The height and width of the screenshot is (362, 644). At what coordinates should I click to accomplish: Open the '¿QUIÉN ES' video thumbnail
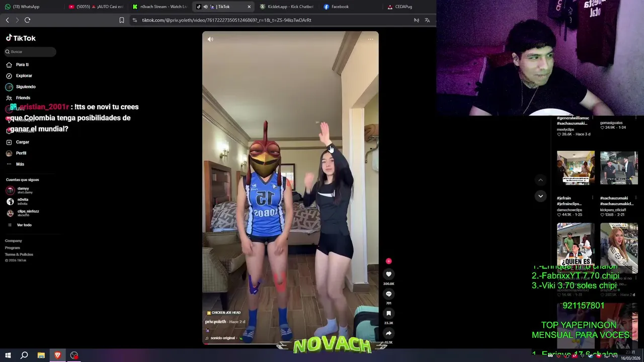point(576,244)
